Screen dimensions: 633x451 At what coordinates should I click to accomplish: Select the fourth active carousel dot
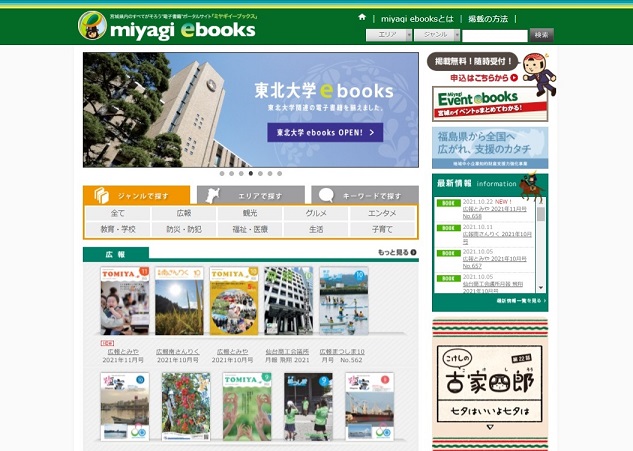coord(251,174)
